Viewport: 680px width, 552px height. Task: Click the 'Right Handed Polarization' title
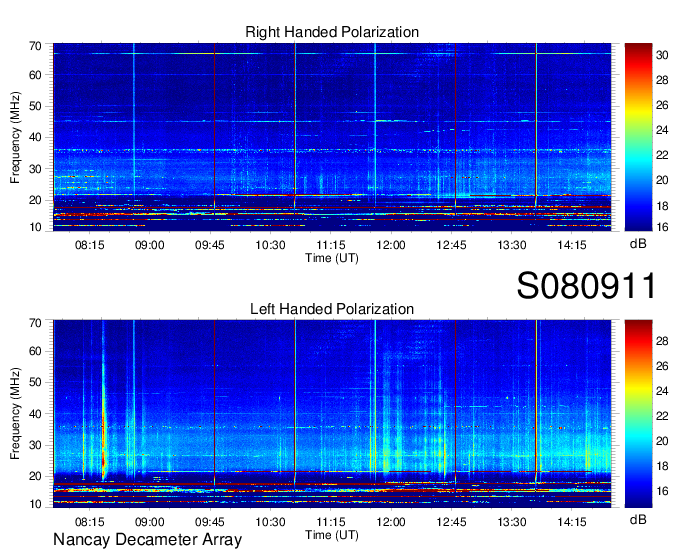point(332,32)
